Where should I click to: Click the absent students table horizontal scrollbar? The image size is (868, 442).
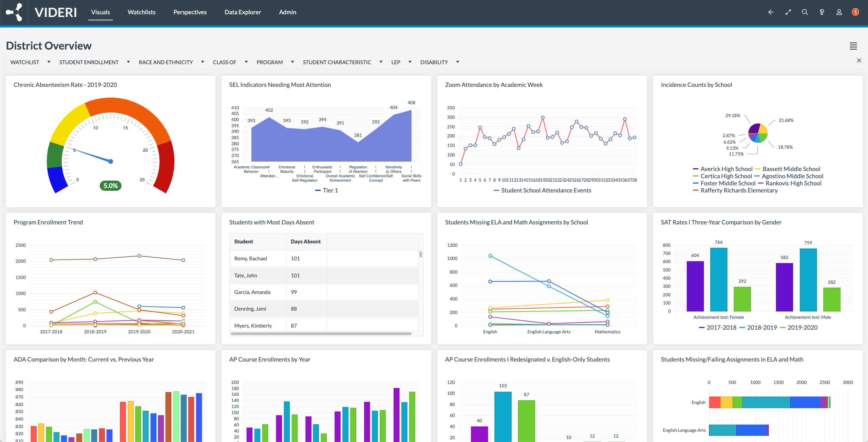[321, 334]
